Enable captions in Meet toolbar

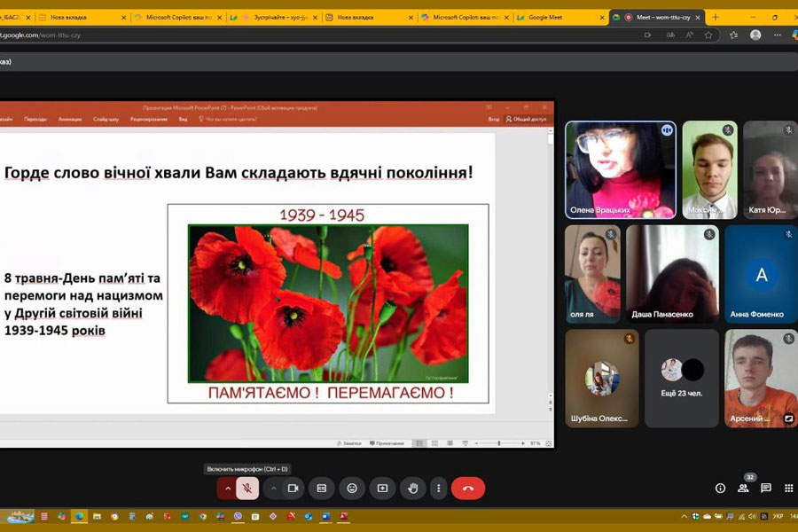click(322, 488)
